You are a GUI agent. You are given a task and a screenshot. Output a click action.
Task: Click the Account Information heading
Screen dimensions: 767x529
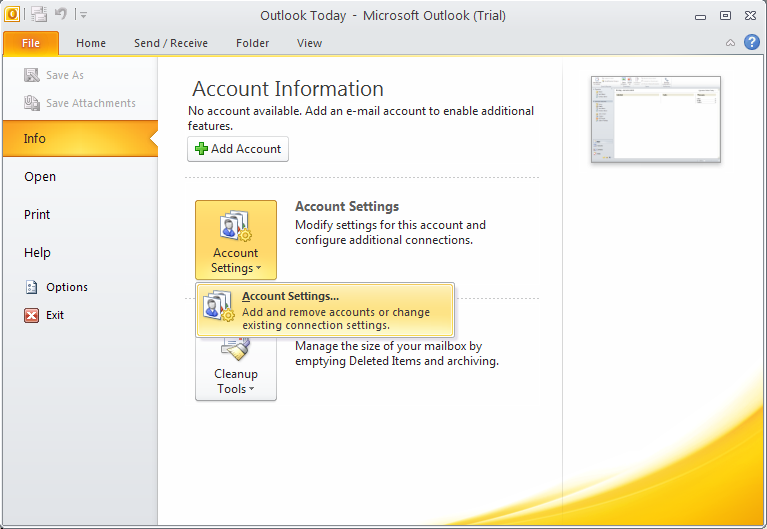point(288,89)
